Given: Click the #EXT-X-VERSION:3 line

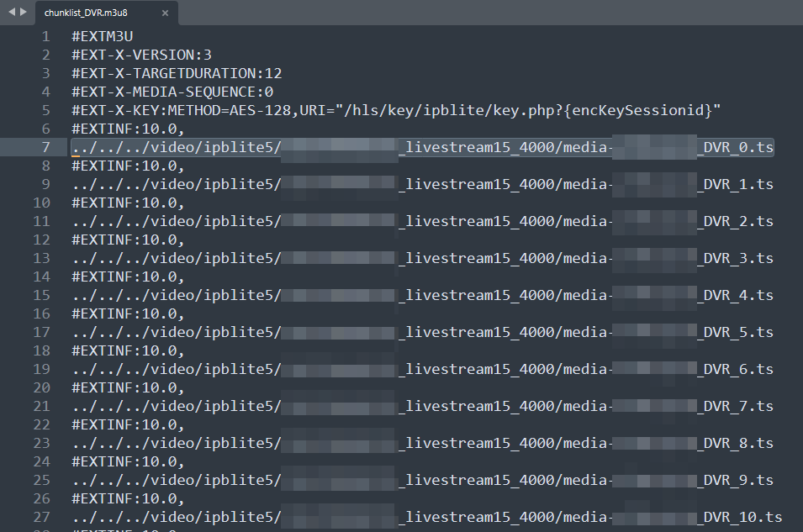Looking at the screenshot, I should [x=142, y=55].
